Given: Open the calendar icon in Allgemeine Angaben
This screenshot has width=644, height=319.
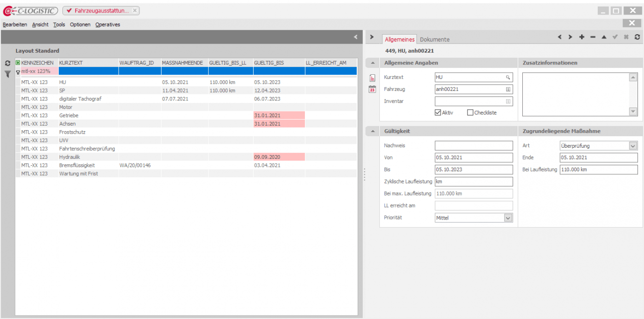Looking at the screenshot, I should pos(372,89).
